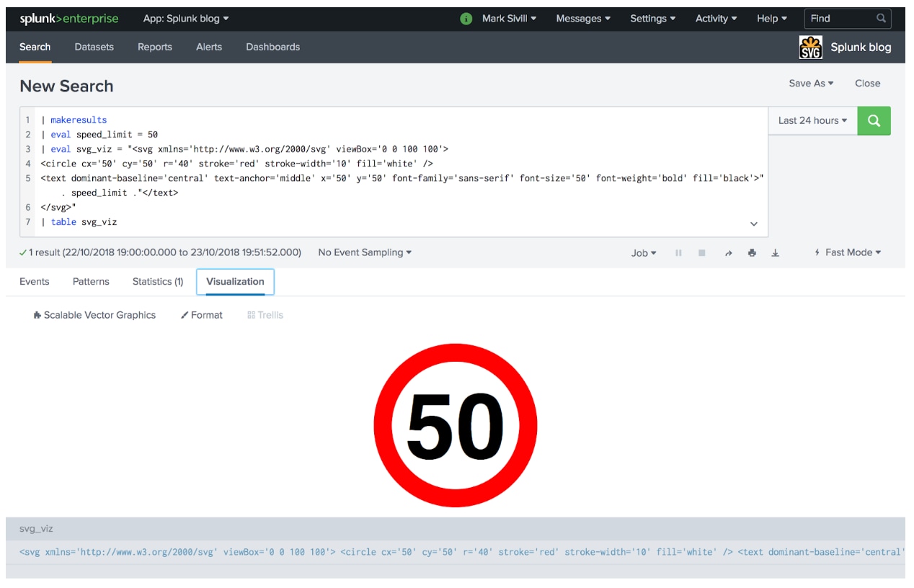Open the Save As dropdown
This screenshot has width=914, height=588.
[x=811, y=84]
